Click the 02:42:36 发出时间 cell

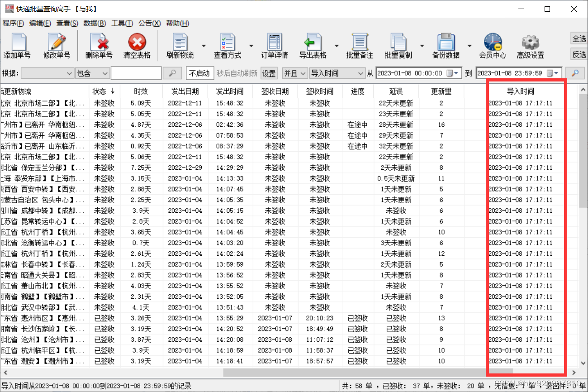point(230,124)
